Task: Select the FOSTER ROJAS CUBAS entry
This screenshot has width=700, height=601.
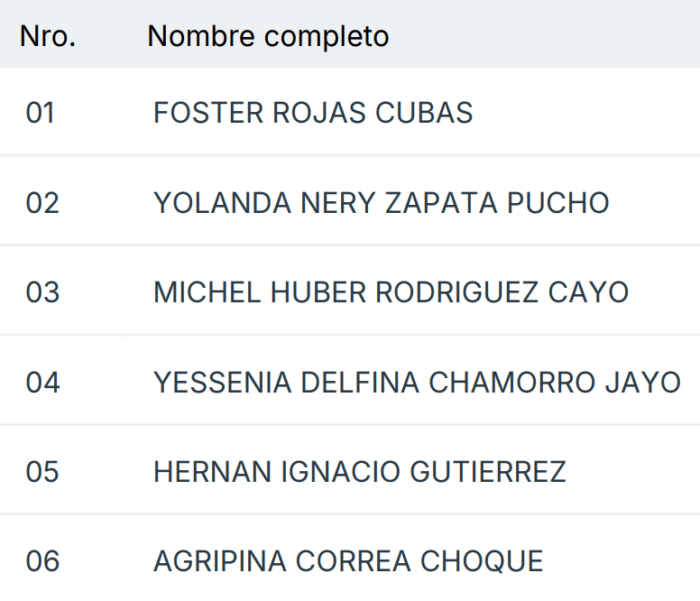Action: click(313, 113)
